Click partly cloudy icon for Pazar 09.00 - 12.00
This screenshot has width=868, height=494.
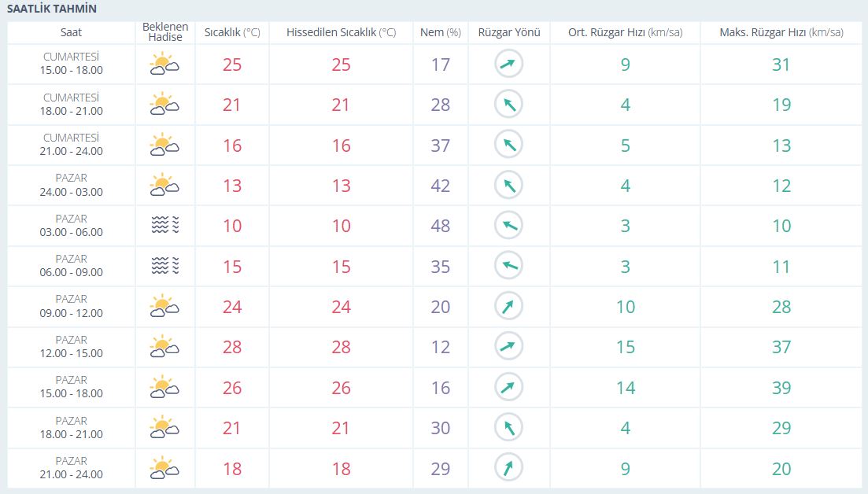(164, 307)
